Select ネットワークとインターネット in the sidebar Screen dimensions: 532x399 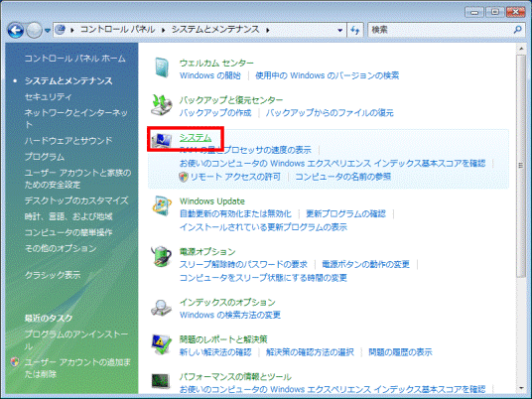coord(76,118)
